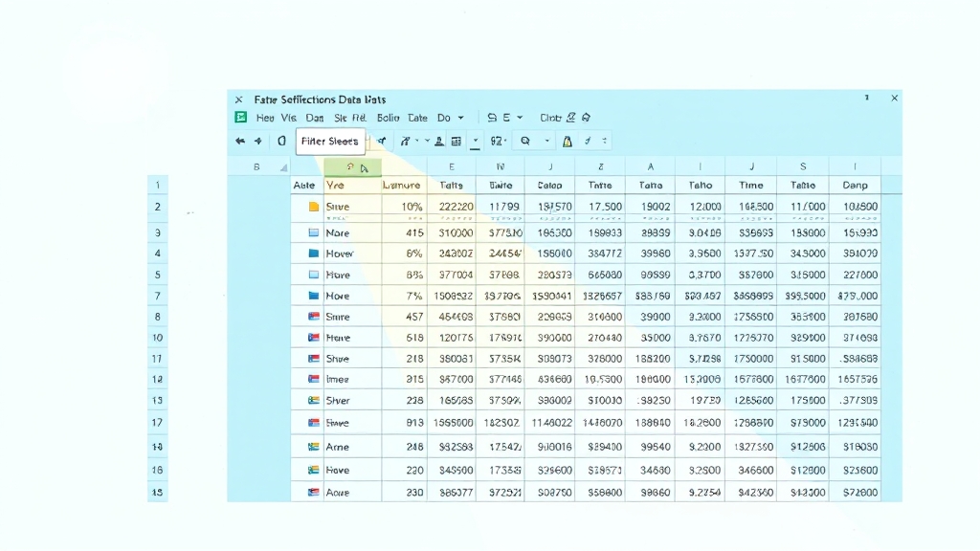Click the Clob button in menu bar
This screenshot has width=980, height=551.
point(550,119)
